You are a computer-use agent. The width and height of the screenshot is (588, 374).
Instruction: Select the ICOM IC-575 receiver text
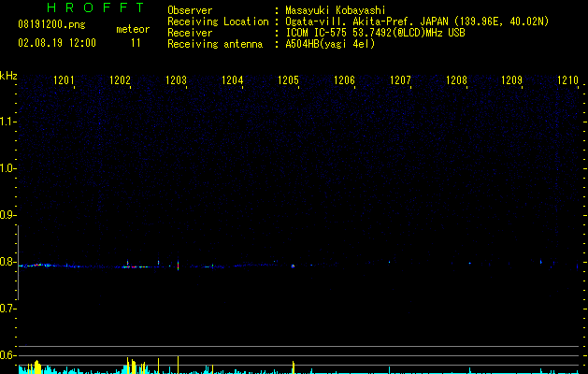(375, 33)
